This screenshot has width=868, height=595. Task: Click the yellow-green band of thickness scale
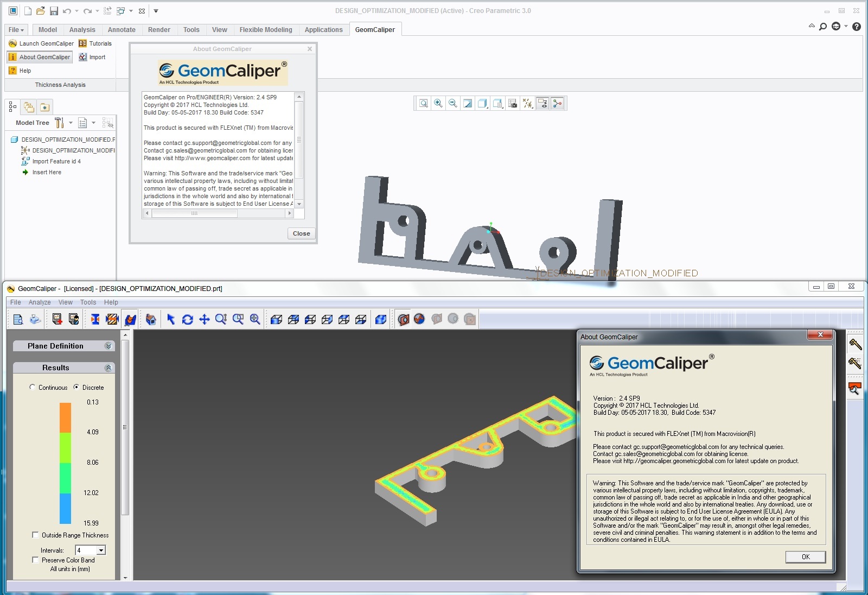pos(65,447)
